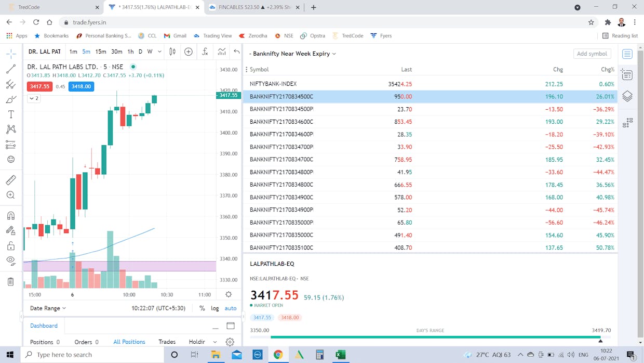Screen dimensions: 644x363
Task: Open the alerts list icon in right sidebar
Action: coord(627,75)
